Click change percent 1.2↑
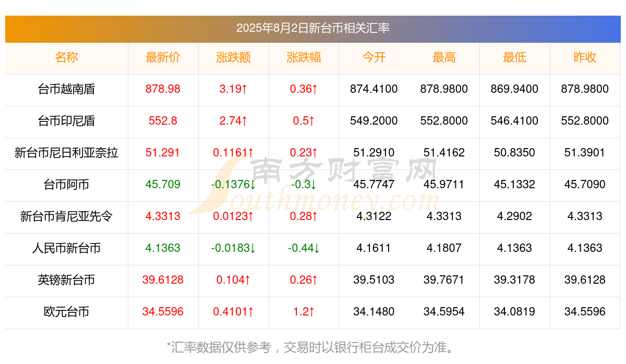Screen dimensions: 626x364 click(x=304, y=312)
